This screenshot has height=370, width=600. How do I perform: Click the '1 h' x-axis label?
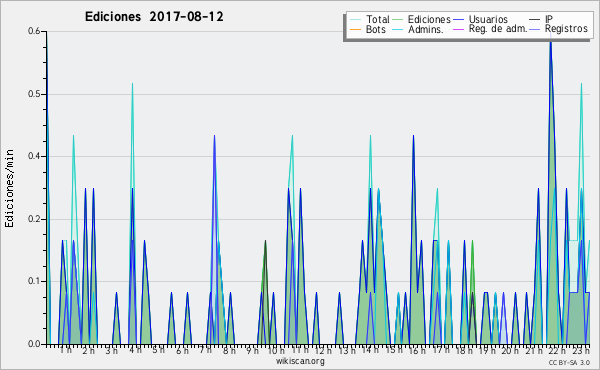[x=65, y=350]
